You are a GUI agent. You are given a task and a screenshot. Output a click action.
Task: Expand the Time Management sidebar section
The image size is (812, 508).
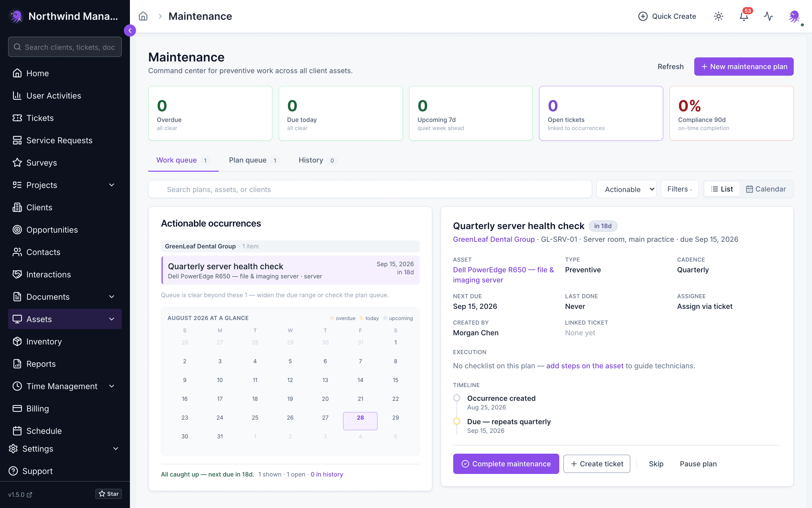pyautogui.click(x=65, y=386)
